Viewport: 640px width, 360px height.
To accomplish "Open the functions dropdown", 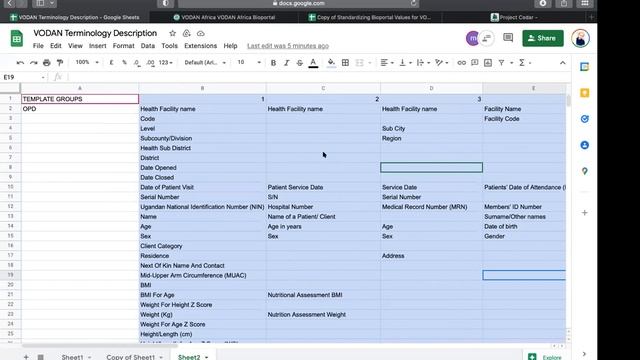I will click(x=524, y=63).
